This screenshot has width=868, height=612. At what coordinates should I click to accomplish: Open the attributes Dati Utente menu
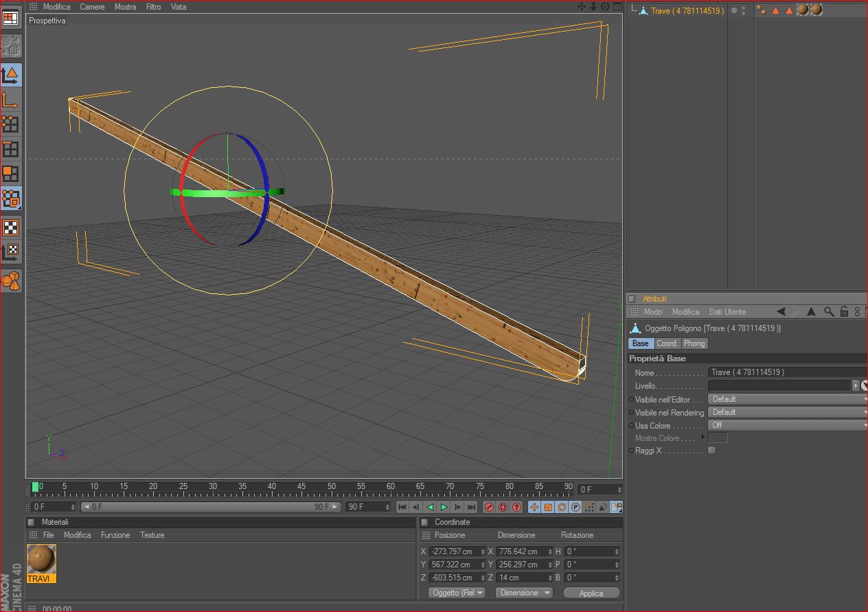click(727, 312)
